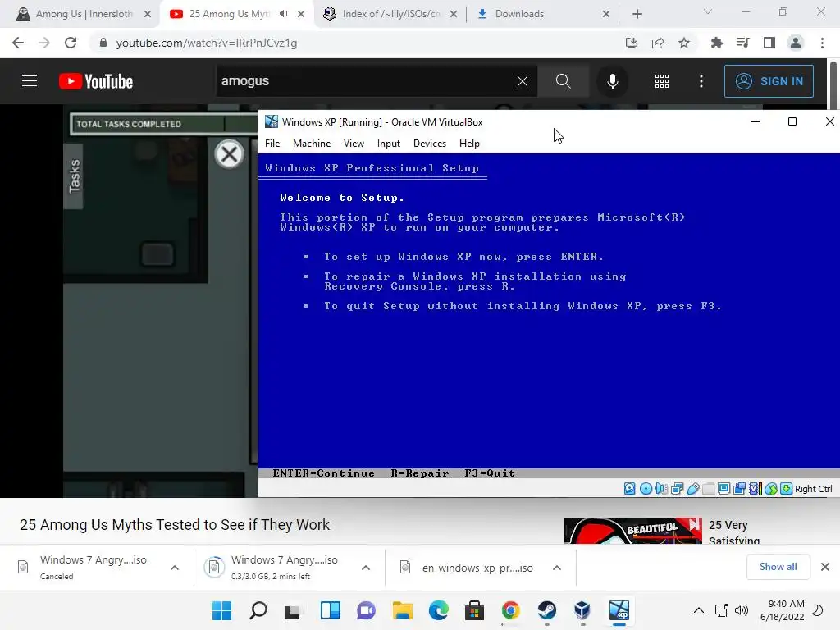Click the hard disk activity icon in VirtualBox status bar
The image size is (840, 630).
(630, 489)
